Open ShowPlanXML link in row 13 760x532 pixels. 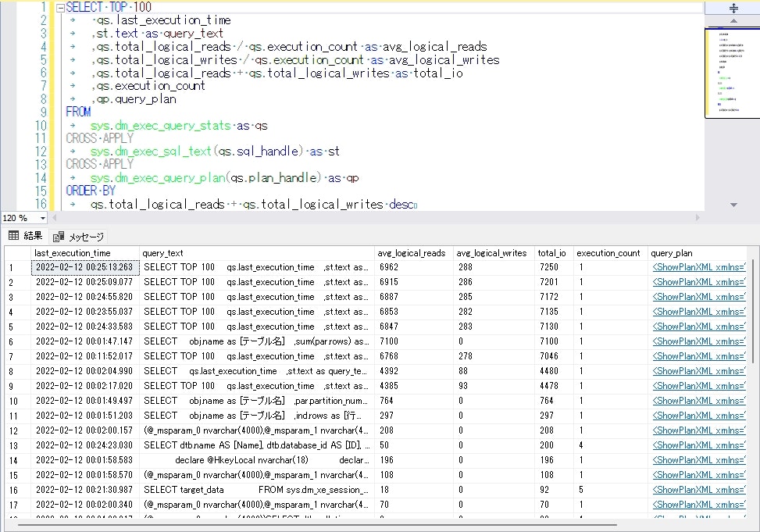(698, 445)
